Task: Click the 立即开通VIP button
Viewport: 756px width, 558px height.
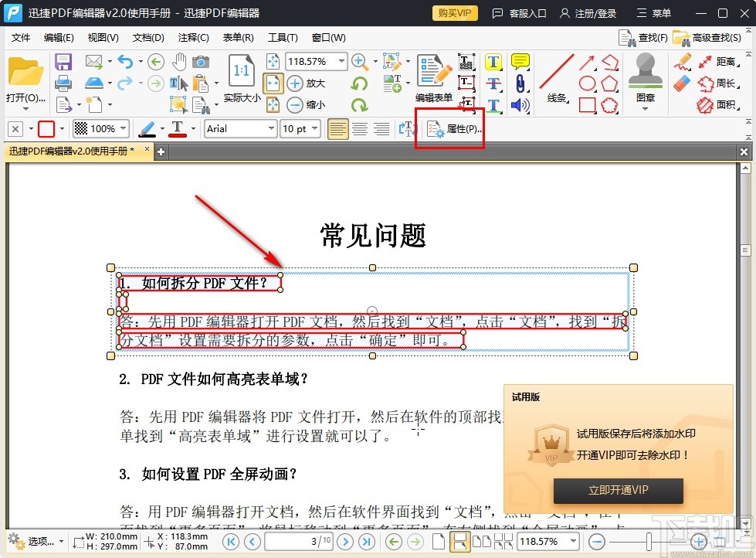Action: 618,490
